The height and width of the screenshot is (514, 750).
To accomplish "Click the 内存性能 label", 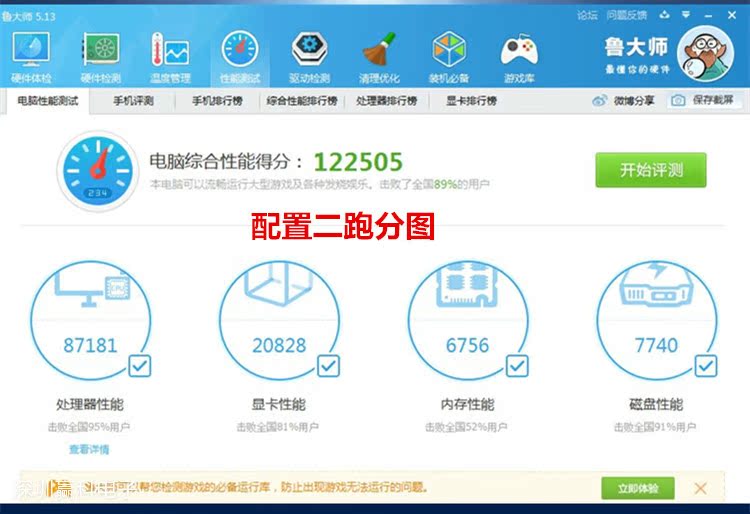I will (x=467, y=405).
